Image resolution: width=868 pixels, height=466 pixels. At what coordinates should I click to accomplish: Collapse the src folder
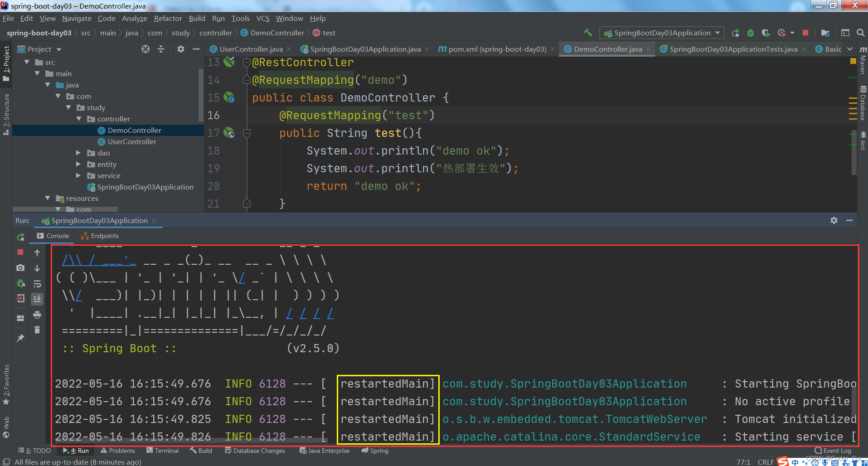[x=27, y=62]
